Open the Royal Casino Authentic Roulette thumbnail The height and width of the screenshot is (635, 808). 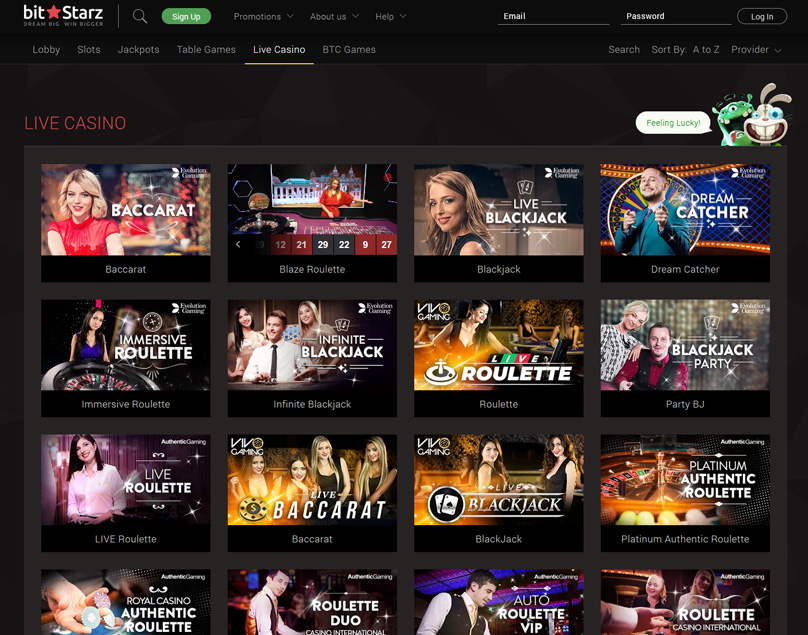coord(126,602)
